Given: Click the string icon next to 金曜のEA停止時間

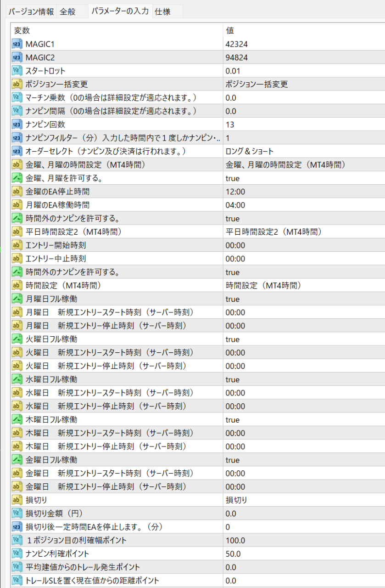Looking at the screenshot, I should pos(17,192).
